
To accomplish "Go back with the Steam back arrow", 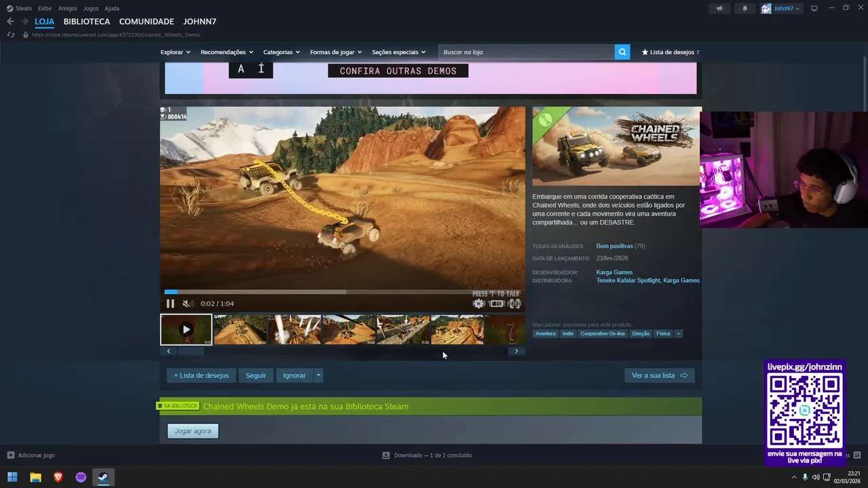I will (10, 22).
